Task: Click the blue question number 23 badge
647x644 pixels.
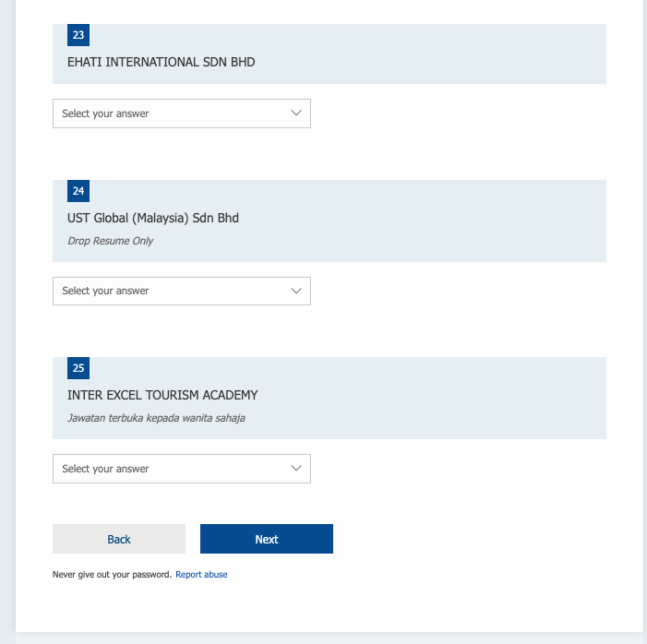Action: (78, 36)
